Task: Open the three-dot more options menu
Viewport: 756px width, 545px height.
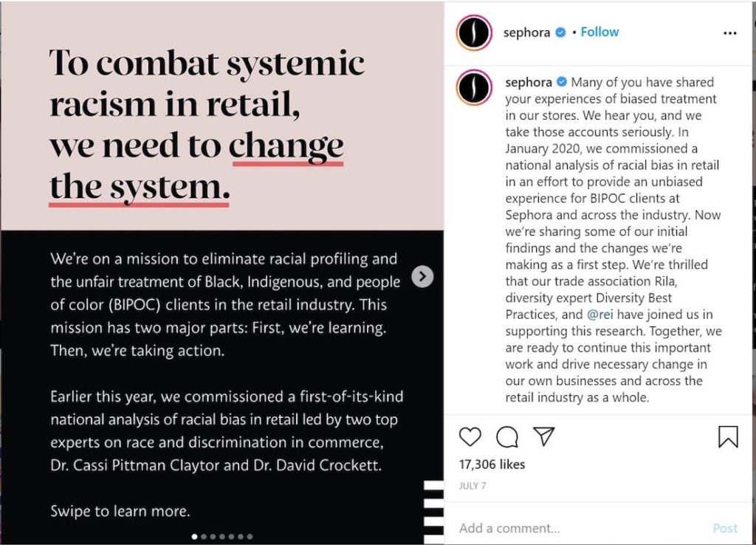Action: pyautogui.click(x=729, y=33)
